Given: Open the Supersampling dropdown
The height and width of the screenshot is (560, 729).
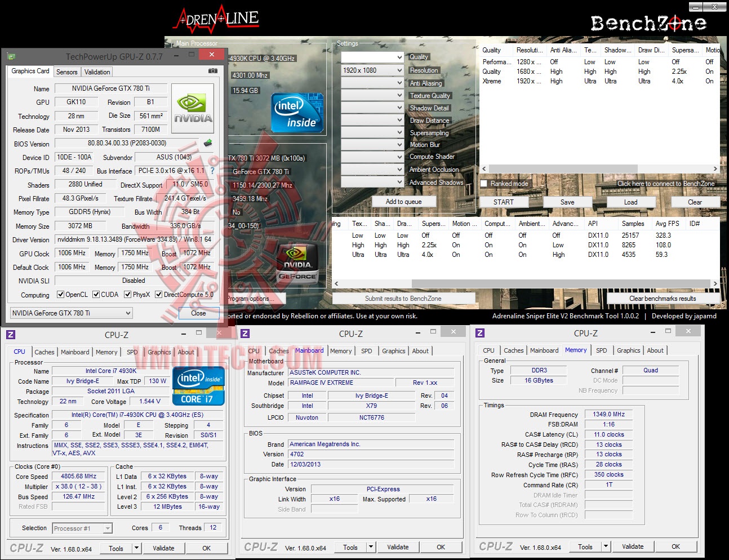Looking at the screenshot, I should [x=372, y=132].
